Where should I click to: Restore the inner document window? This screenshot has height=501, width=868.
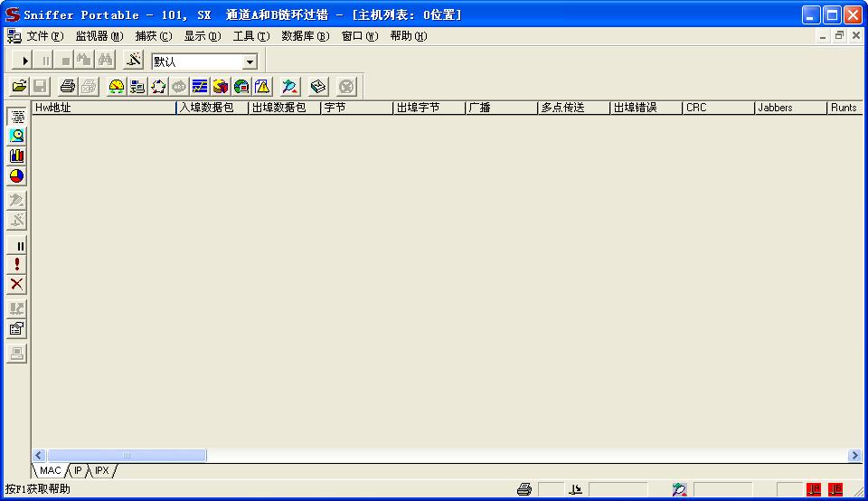click(x=839, y=35)
